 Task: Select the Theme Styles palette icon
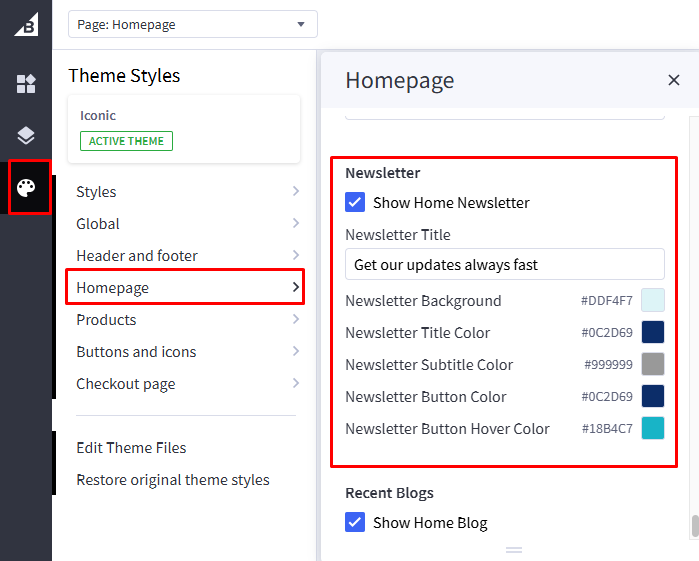tap(27, 187)
